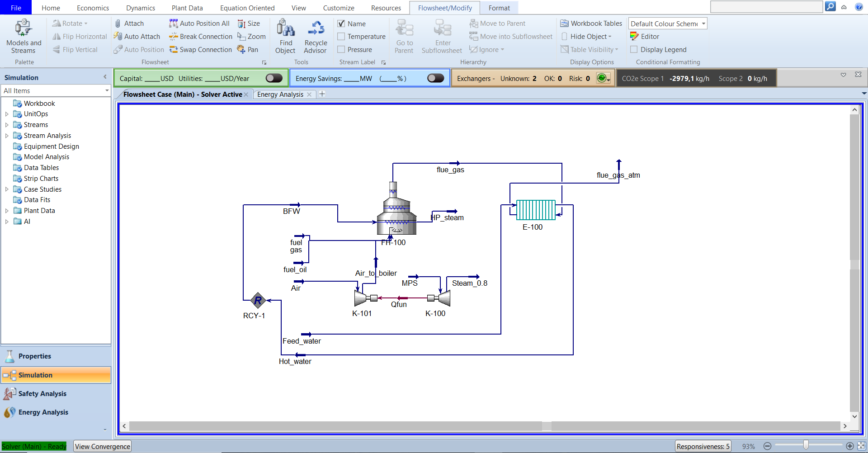This screenshot has width=868, height=453.
Task: Expand the Streams tree node
Action: click(x=7, y=125)
